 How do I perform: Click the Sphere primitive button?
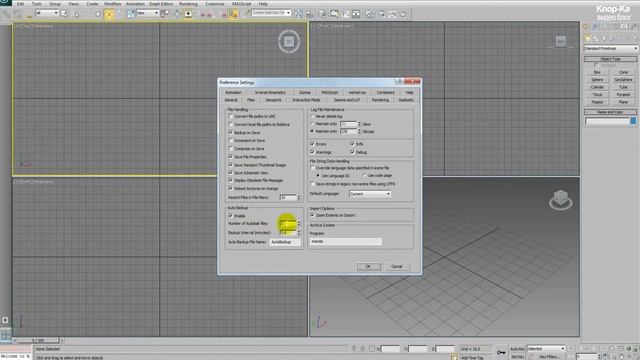597,80
